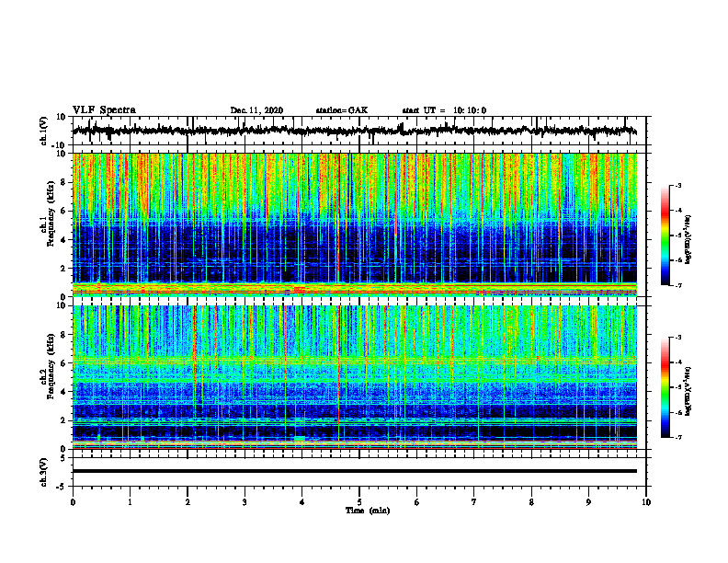728x563 pixels.
Task: Click the "-7" label on ch.2 color bar
Action: pyautogui.click(x=678, y=438)
